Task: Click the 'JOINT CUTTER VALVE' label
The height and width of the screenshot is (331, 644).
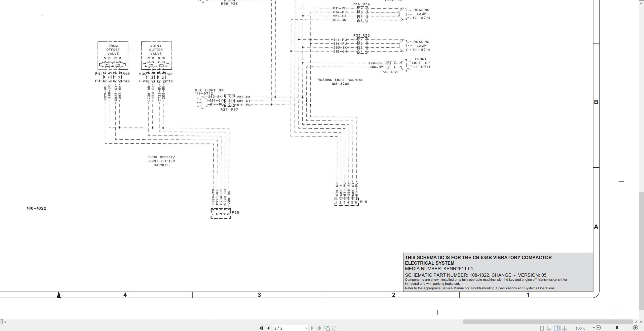Action: [x=156, y=50]
